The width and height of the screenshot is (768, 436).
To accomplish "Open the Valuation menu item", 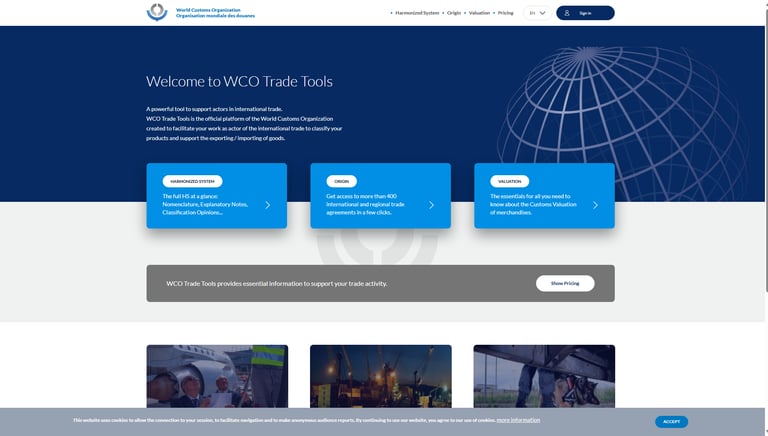I will tap(479, 13).
